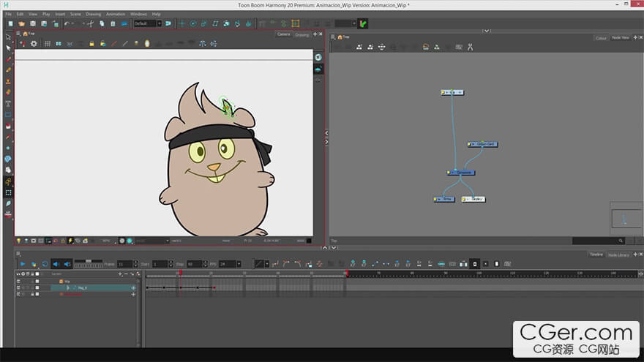This screenshot has width=644, height=362.
Task: Open the Drawing menu
Action: (x=93, y=14)
